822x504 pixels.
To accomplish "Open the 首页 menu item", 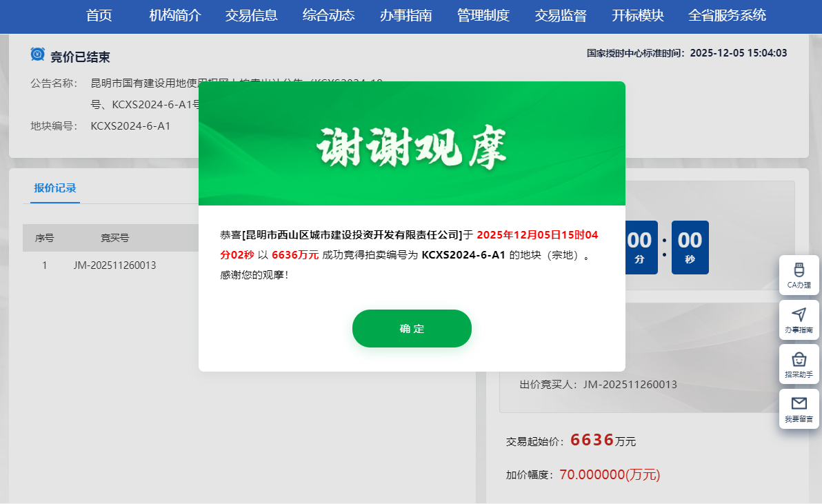I will pyautogui.click(x=99, y=16).
